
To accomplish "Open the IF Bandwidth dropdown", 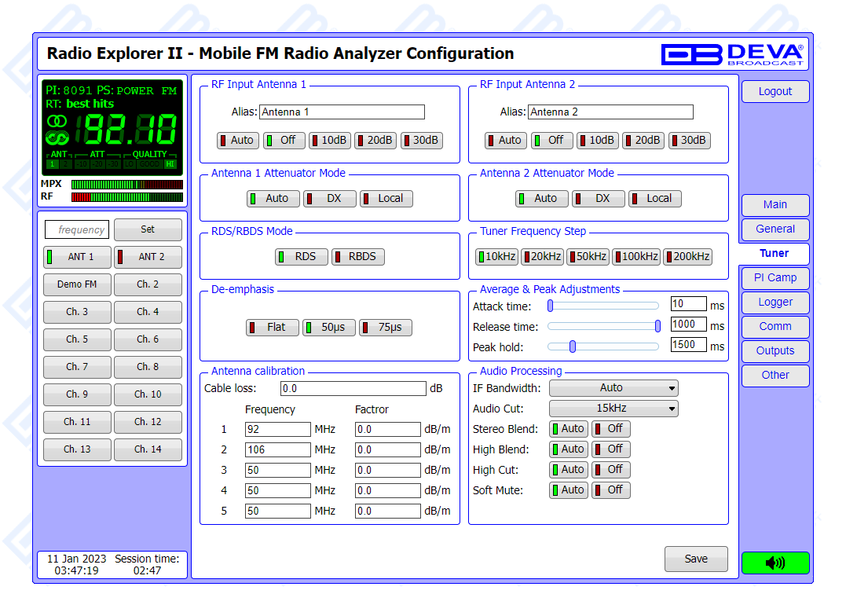I will click(613, 388).
